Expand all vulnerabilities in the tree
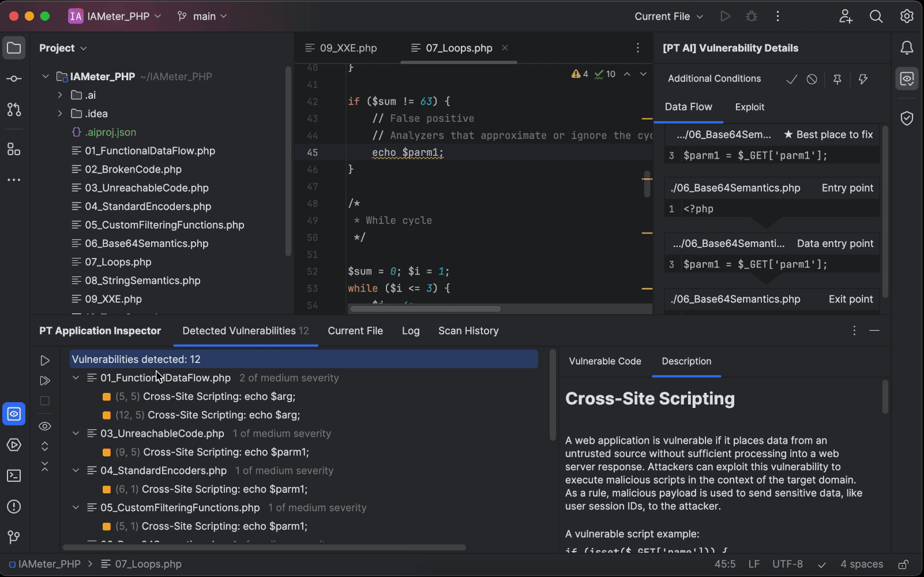Viewport: 924px width, 577px height. click(45, 446)
